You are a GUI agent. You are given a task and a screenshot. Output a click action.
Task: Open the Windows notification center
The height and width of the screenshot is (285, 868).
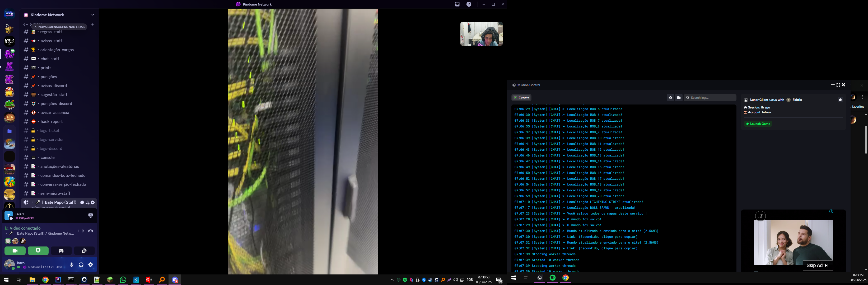(499, 280)
